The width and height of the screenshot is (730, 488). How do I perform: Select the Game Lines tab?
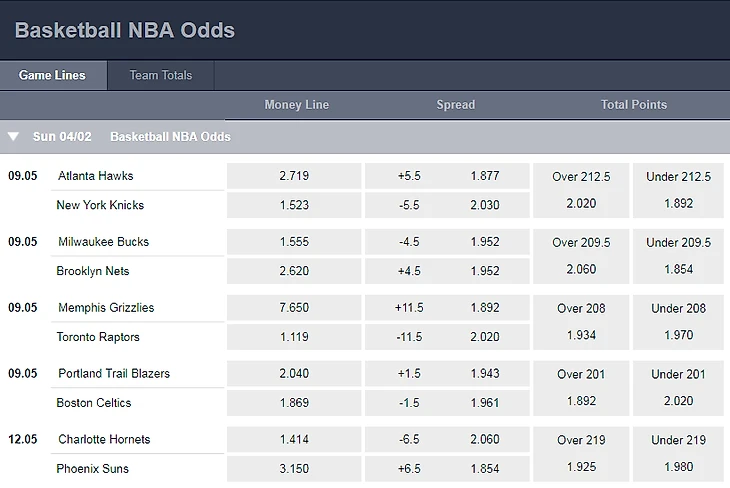53,75
